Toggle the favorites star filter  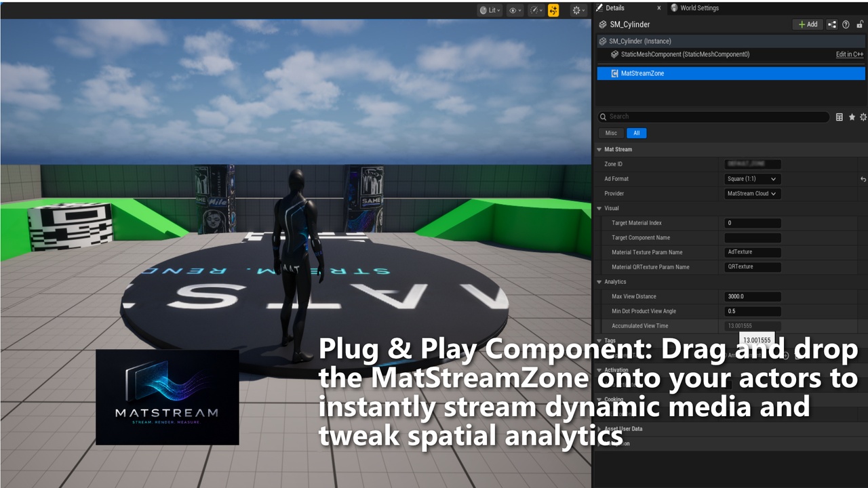(x=852, y=117)
